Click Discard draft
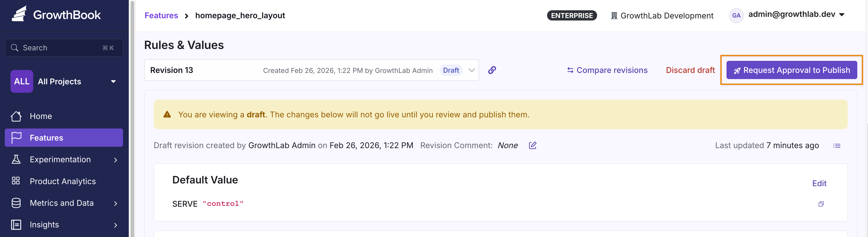 pos(690,70)
